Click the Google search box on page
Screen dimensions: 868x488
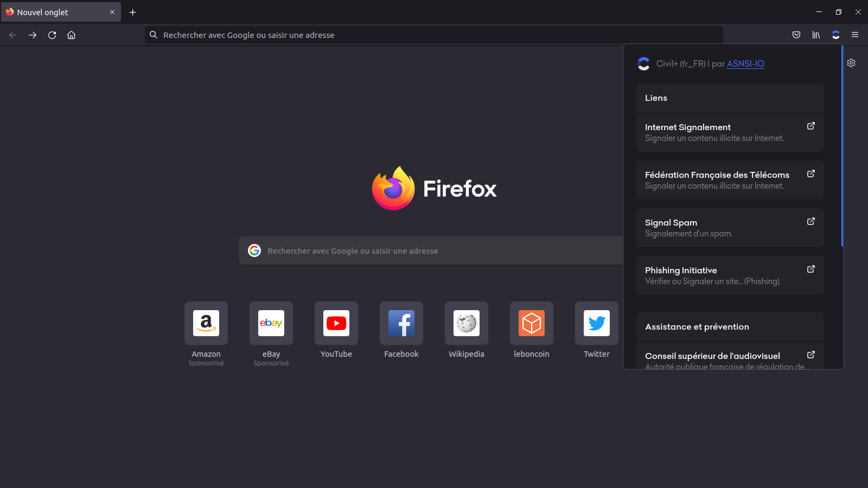(x=431, y=251)
